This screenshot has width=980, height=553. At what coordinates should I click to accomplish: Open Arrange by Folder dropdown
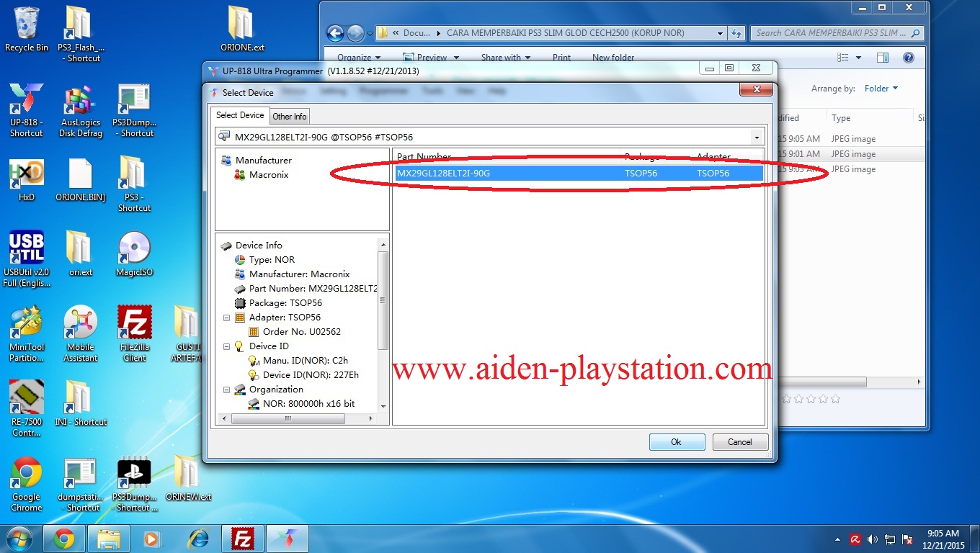(x=881, y=89)
